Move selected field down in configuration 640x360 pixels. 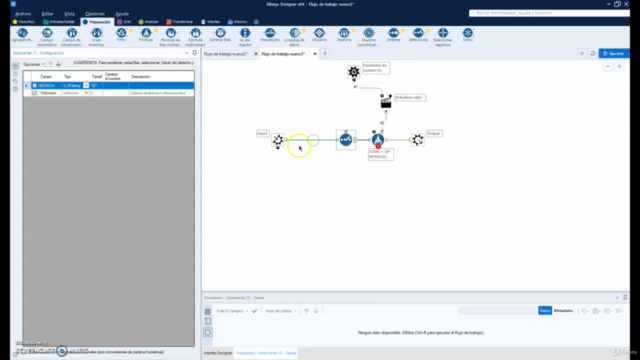[58, 64]
